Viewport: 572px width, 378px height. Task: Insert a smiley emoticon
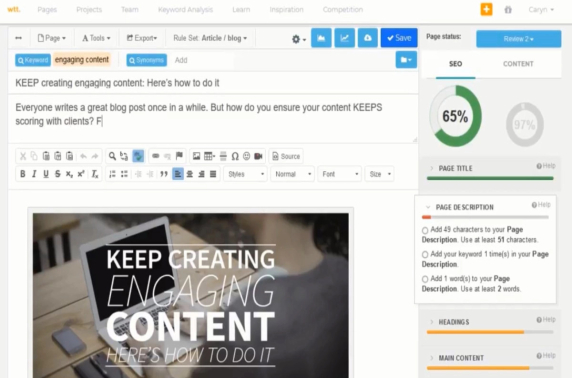pyautogui.click(x=247, y=156)
